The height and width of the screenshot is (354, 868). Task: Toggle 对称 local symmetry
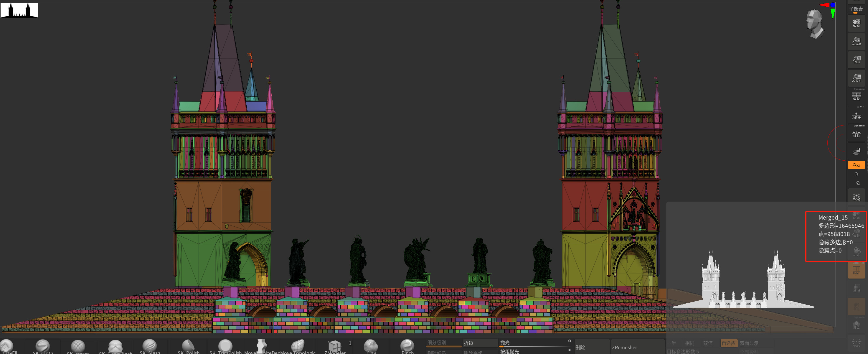coord(856,134)
